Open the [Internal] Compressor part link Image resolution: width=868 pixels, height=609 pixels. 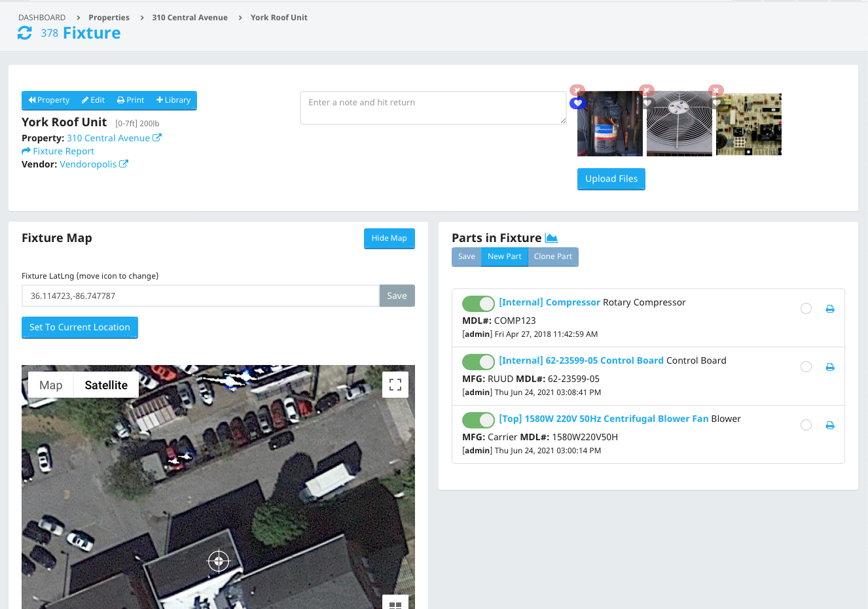550,302
